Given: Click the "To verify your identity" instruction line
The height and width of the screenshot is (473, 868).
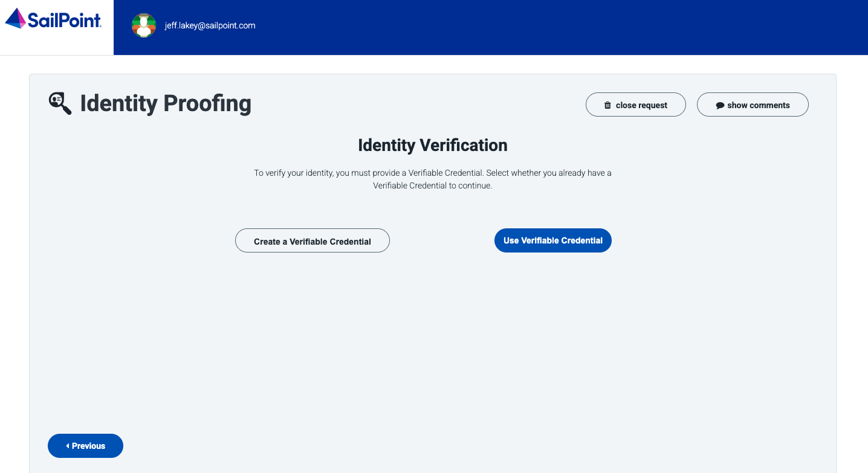Looking at the screenshot, I should coord(432,173).
